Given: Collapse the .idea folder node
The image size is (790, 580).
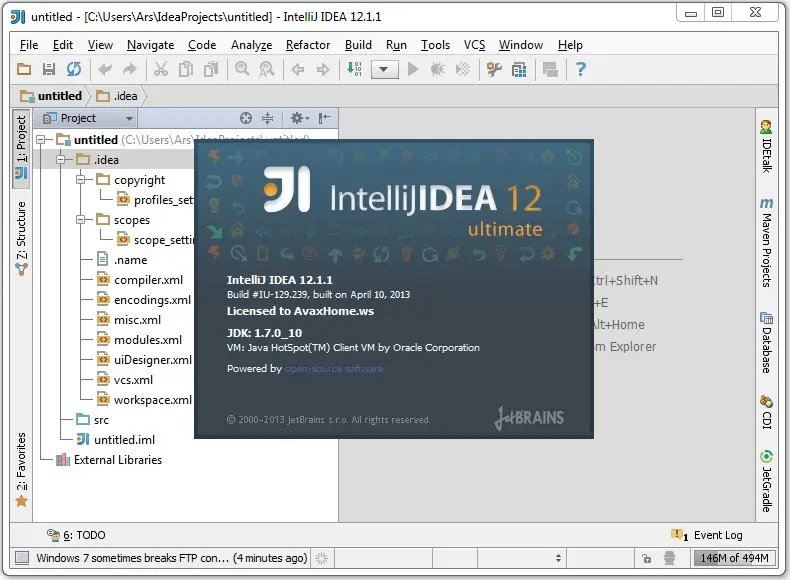Looking at the screenshot, I should [61, 160].
